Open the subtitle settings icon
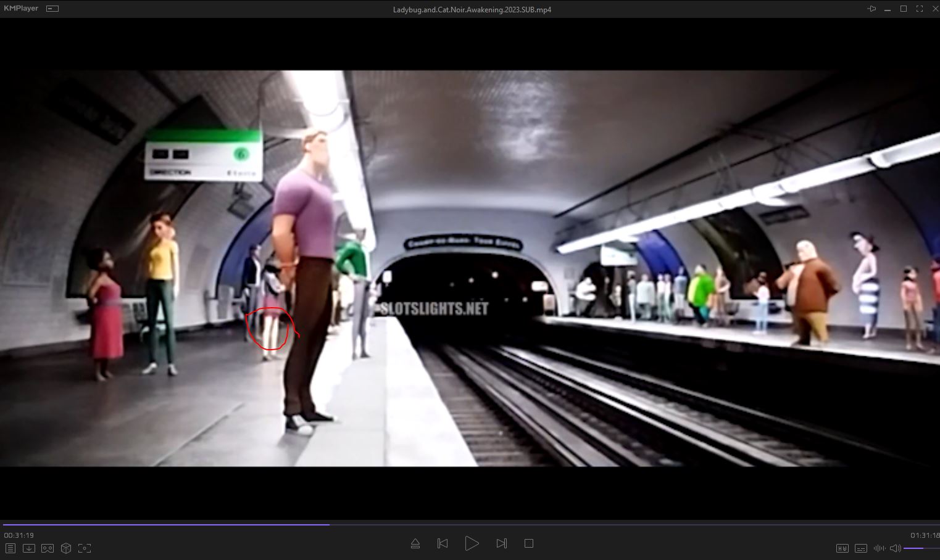The width and height of the screenshot is (940, 560). point(861,548)
